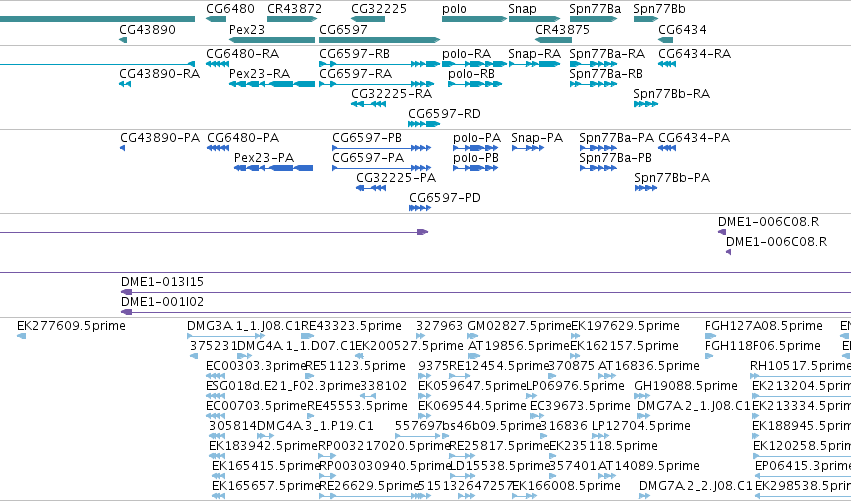Select the CG6480 gene label

click(230, 9)
